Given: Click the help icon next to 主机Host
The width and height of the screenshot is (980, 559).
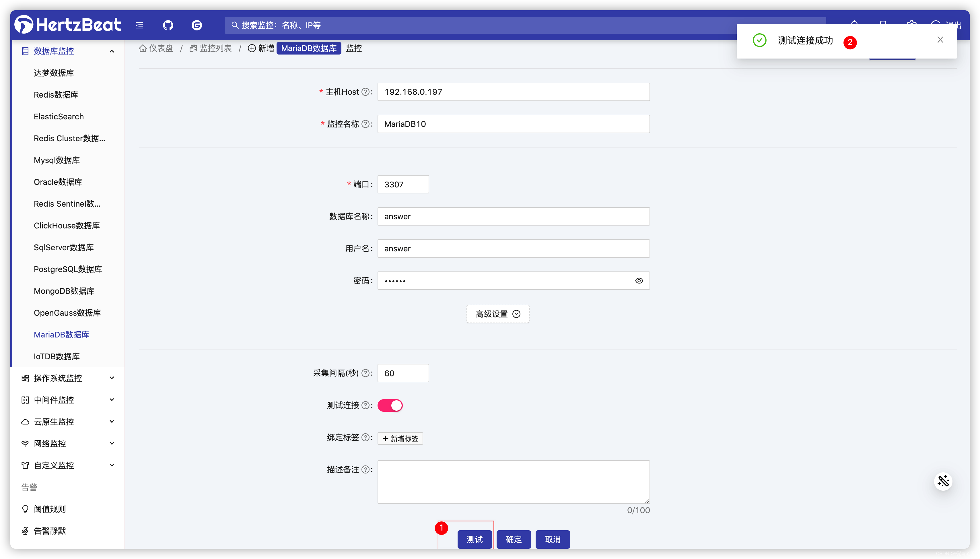Looking at the screenshot, I should pos(366,92).
